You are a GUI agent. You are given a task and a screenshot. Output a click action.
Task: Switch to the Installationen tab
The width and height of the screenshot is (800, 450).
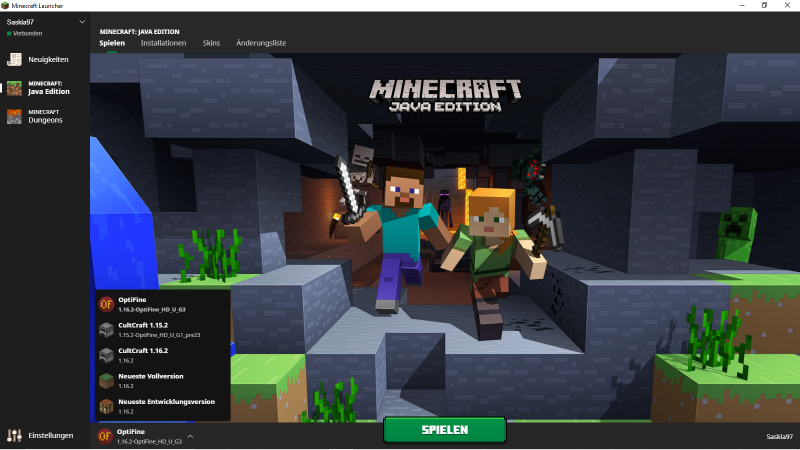click(163, 44)
